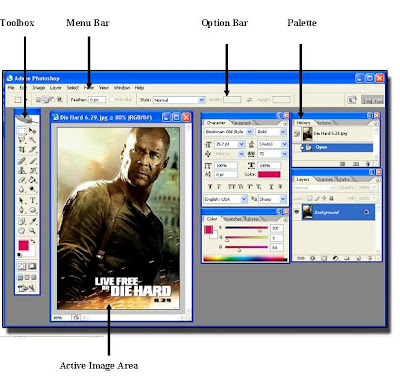Screen dimensions: 400x377
Task: Select the Magic Wand tool
Action: pos(32,140)
